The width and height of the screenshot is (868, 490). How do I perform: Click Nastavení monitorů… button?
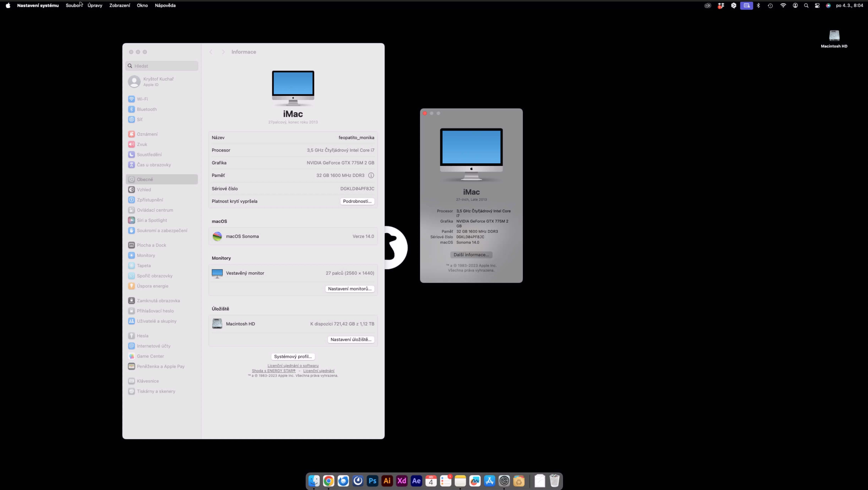coord(350,289)
